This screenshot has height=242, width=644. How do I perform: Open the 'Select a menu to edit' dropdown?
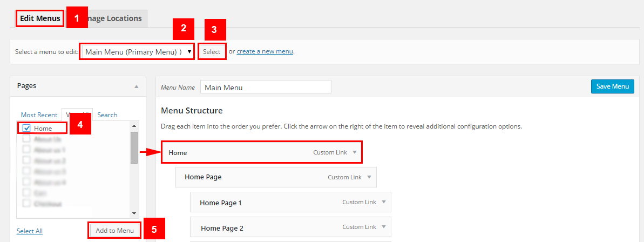[x=137, y=52]
